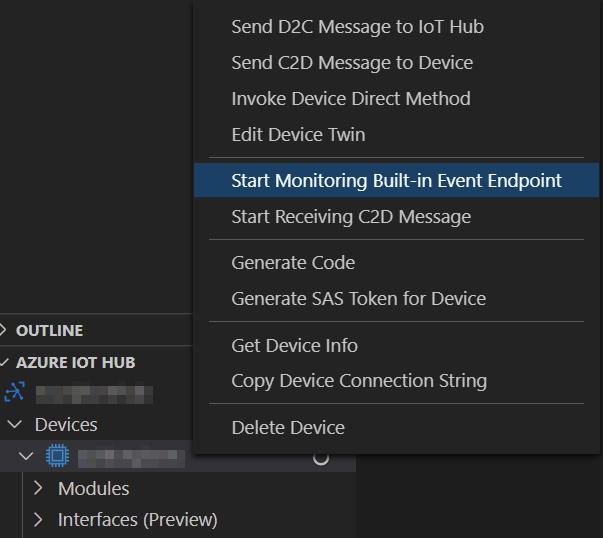Select the Modules label

point(93,489)
